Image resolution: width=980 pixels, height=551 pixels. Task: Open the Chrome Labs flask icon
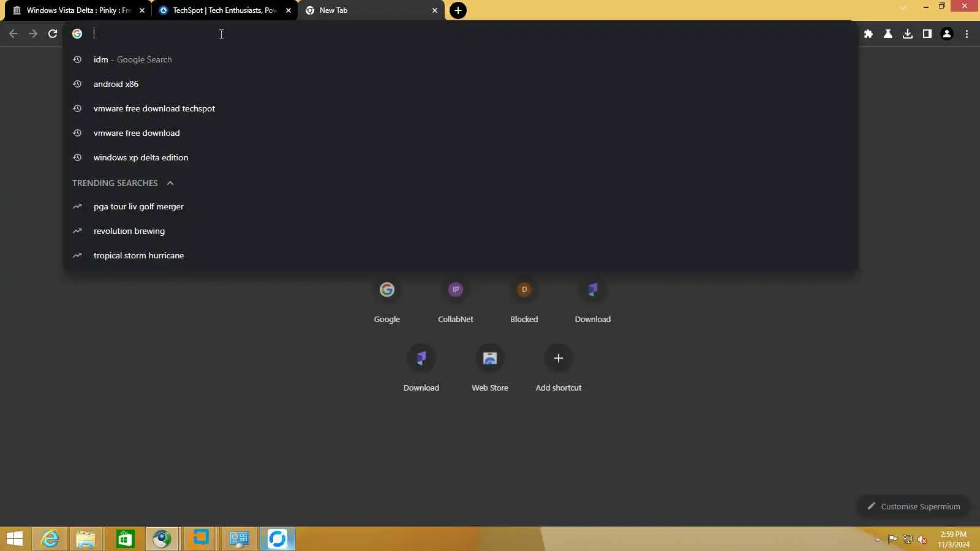888,34
